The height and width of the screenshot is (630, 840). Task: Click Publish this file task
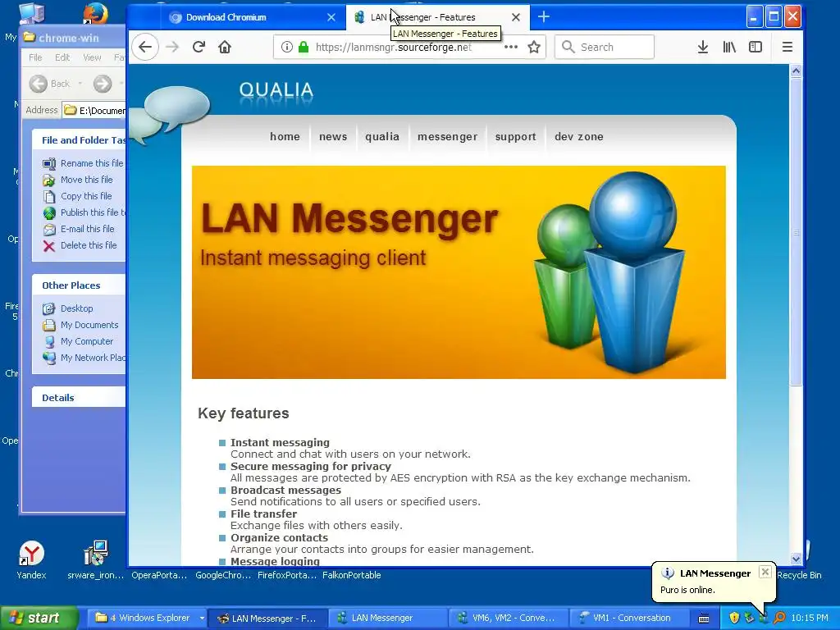(x=92, y=212)
